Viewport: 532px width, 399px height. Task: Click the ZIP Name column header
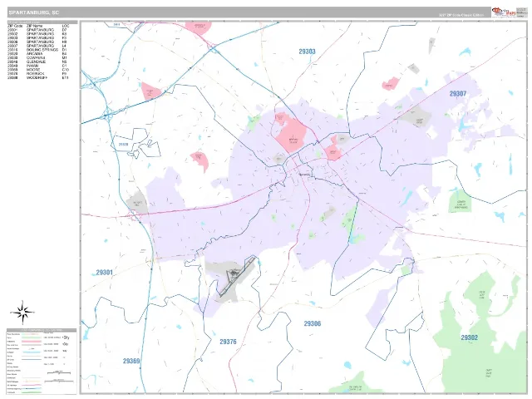pyautogui.click(x=35, y=26)
